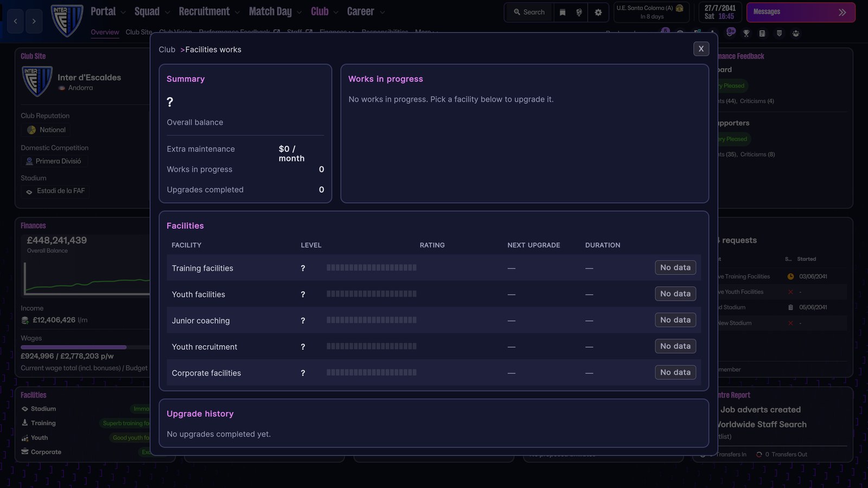Click No data button for Youth facilities
The height and width of the screenshot is (488, 868).
click(675, 293)
